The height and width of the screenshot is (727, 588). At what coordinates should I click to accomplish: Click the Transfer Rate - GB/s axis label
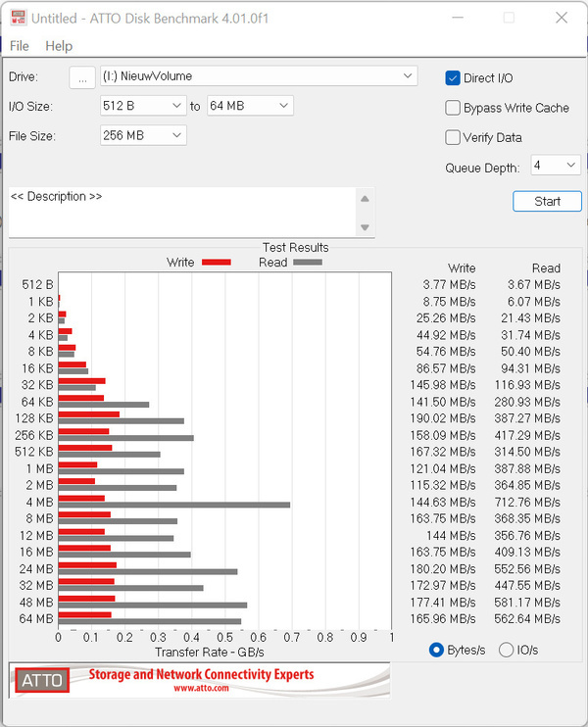tap(209, 653)
